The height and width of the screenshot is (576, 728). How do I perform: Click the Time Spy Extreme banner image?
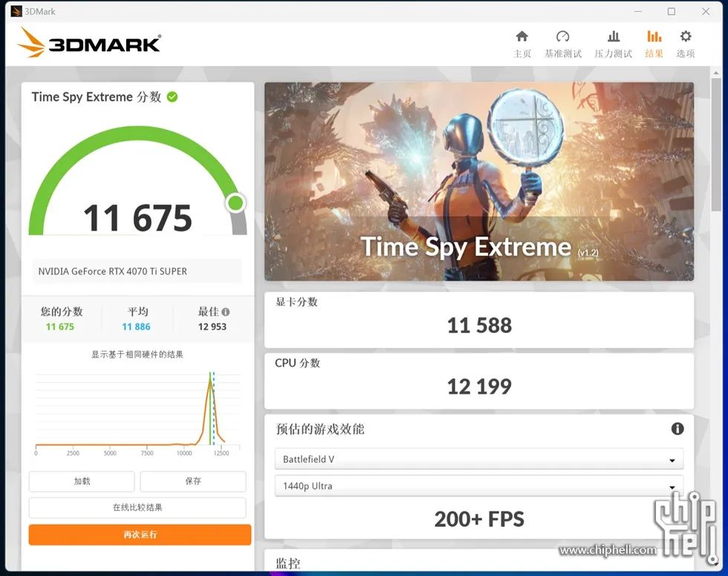(479, 181)
